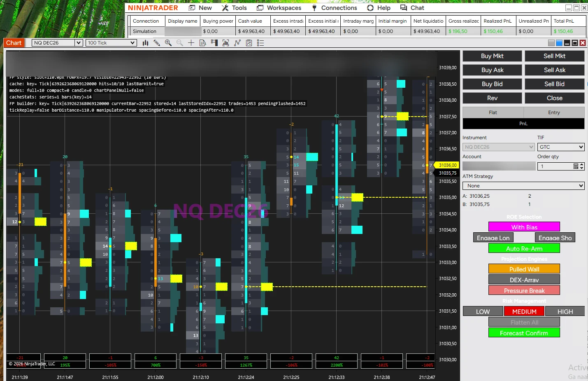
Task: Open the Chat window
Action: pos(412,8)
